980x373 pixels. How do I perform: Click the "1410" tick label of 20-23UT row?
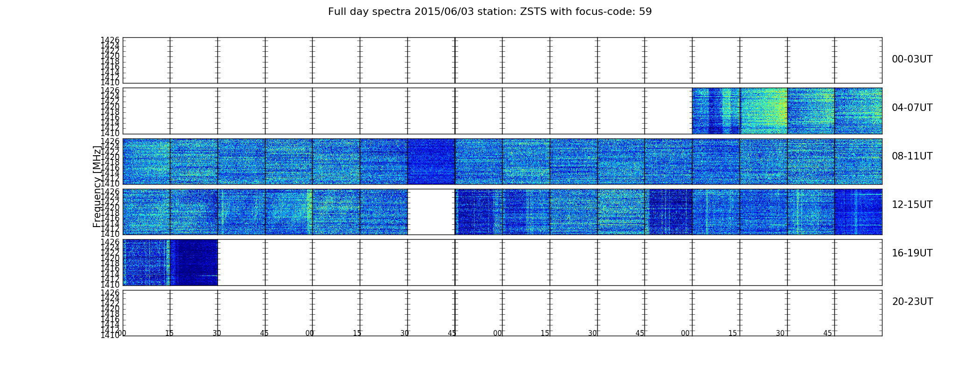(110, 335)
